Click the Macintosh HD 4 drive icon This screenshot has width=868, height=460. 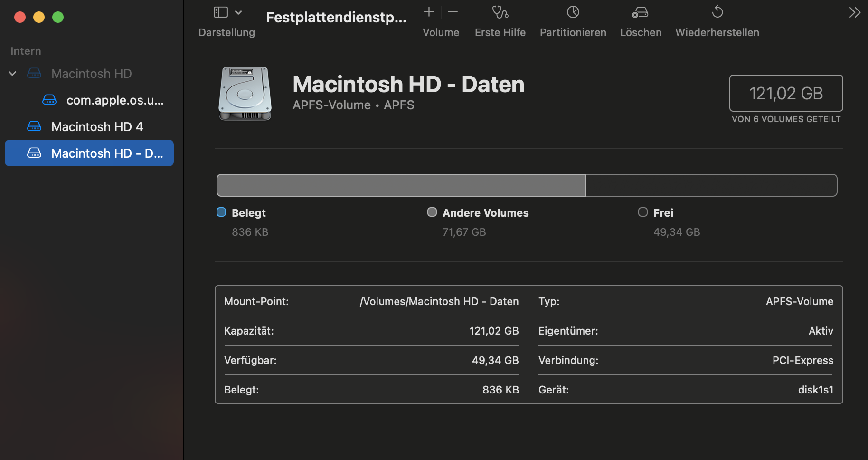[x=34, y=126]
